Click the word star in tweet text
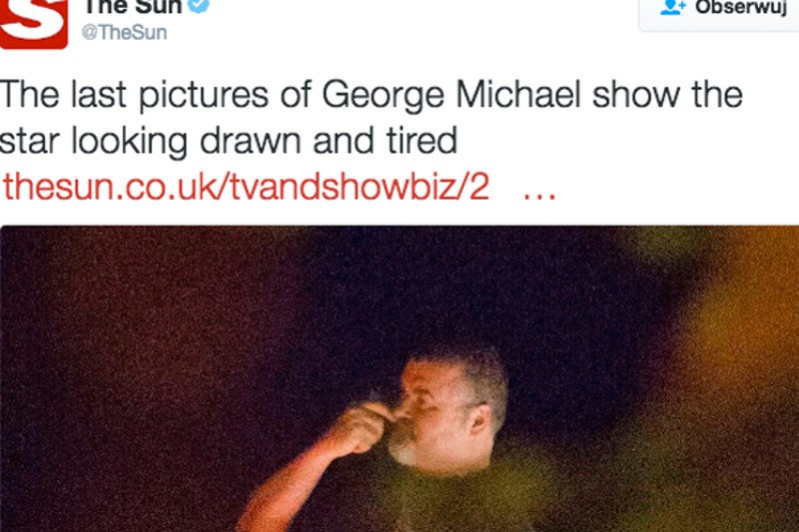This screenshot has width=799, height=532. pos(30,142)
